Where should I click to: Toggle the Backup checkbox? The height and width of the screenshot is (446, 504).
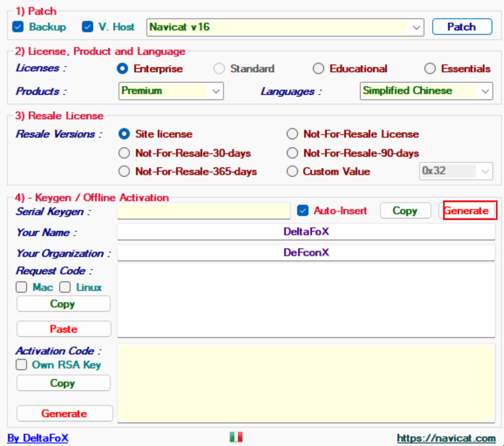point(18,27)
